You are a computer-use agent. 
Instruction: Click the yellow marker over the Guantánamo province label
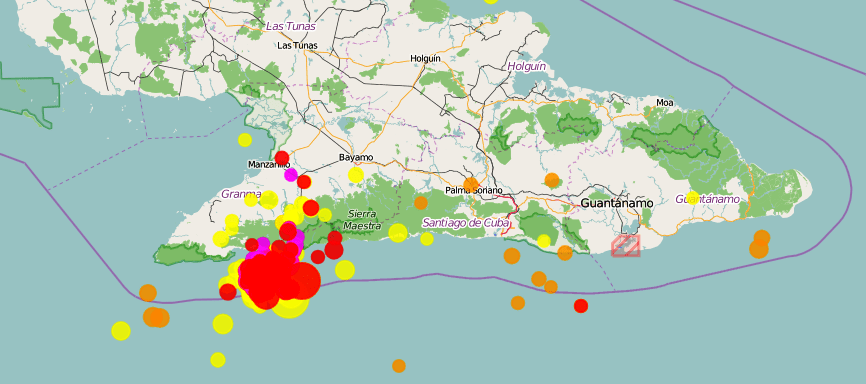[x=693, y=197]
